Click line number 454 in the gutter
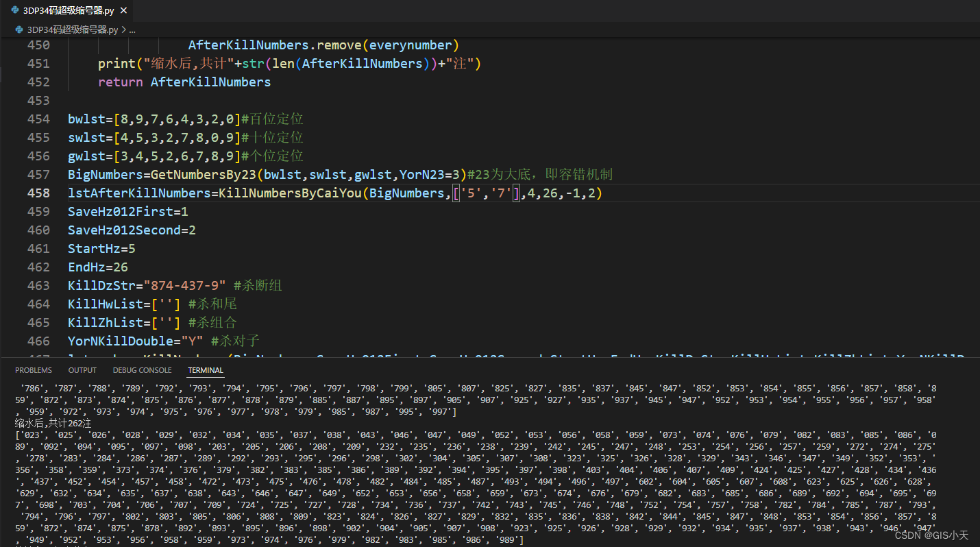Screen dimensions: 980x547 click(x=38, y=119)
